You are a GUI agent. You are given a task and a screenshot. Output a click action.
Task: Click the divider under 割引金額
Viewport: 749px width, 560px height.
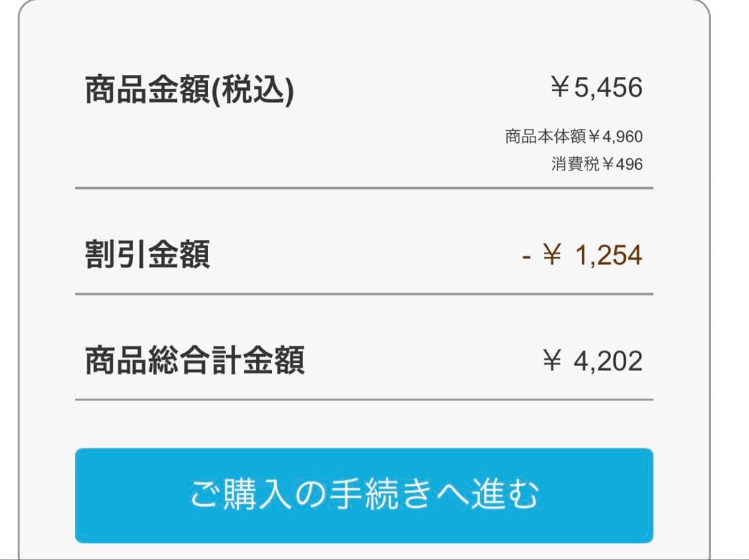pos(363,294)
